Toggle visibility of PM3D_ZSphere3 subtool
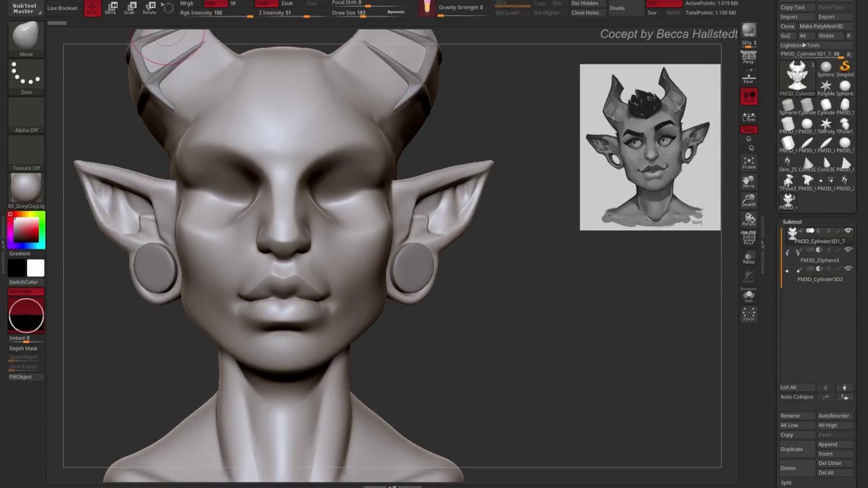Screen dimensions: 868x488 coord(848,250)
